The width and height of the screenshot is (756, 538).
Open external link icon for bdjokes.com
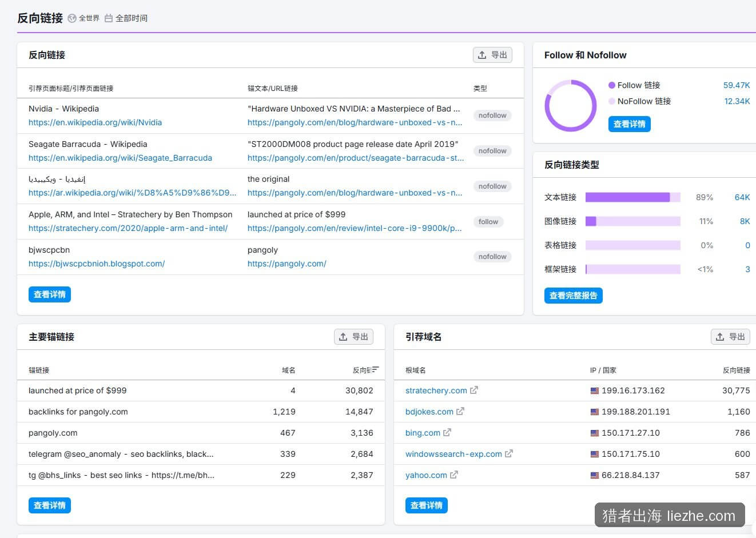point(460,412)
